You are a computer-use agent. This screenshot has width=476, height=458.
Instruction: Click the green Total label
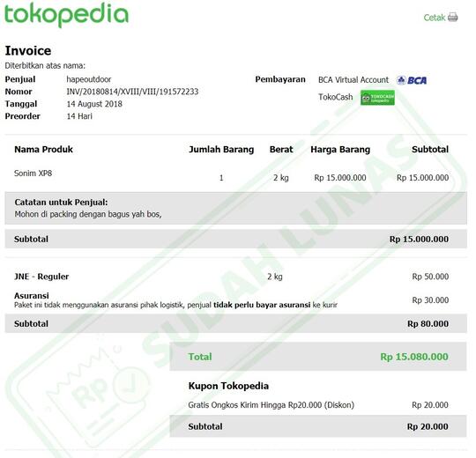click(x=200, y=357)
